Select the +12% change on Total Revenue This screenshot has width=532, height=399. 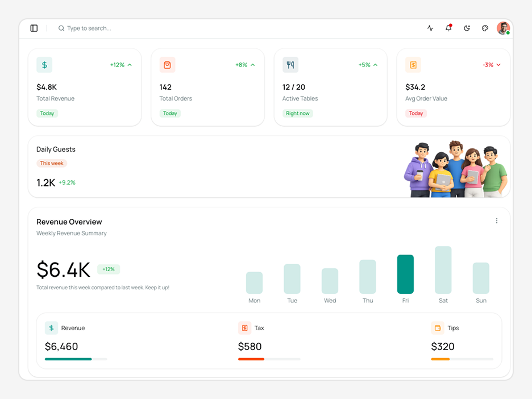tap(118, 65)
